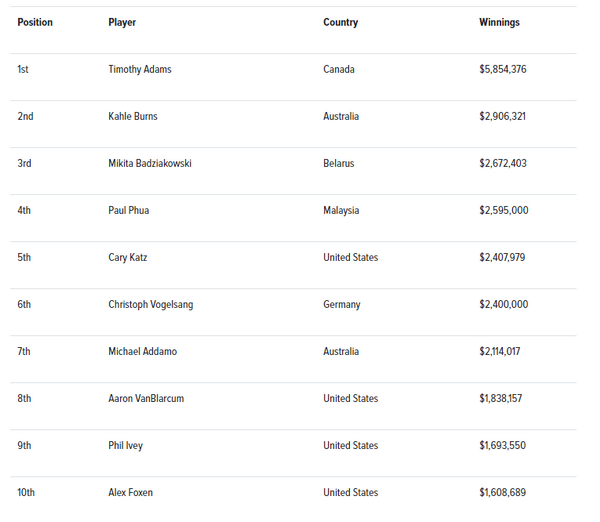Select Alex Foxen in tenth place
The image size is (600, 522).
click(130, 493)
